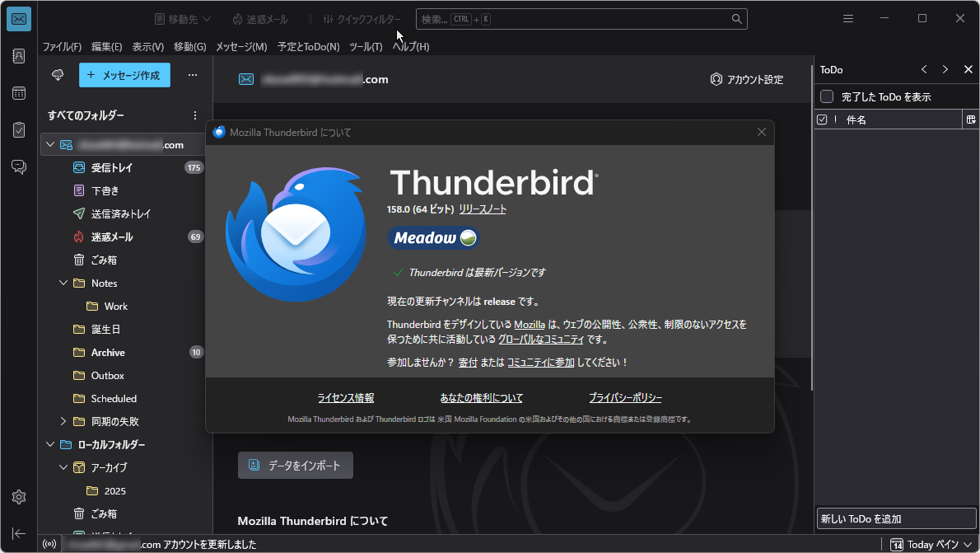Open the 予定とToDo(N) menu
Viewport: 980px width, 553px height.
tap(308, 47)
